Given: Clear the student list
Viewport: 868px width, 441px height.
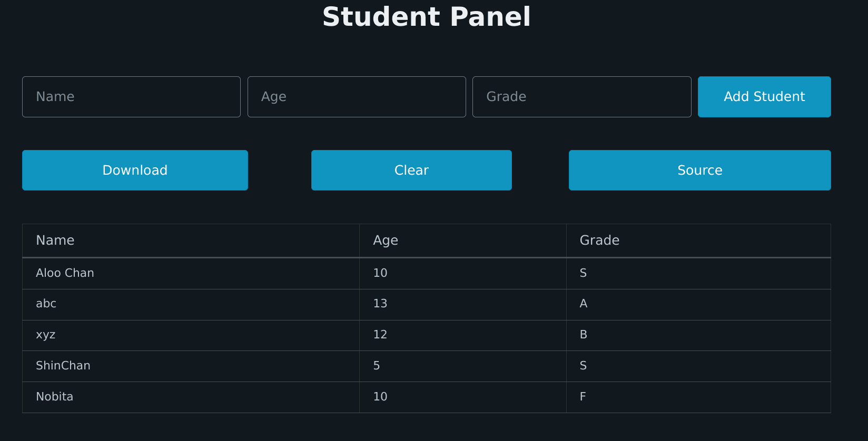Looking at the screenshot, I should click(x=411, y=170).
